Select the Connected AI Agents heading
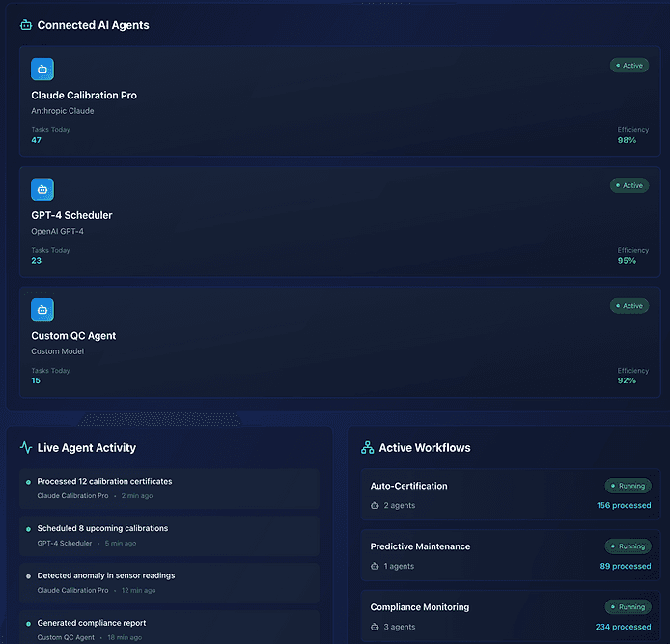670x644 pixels. coord(93,25)
